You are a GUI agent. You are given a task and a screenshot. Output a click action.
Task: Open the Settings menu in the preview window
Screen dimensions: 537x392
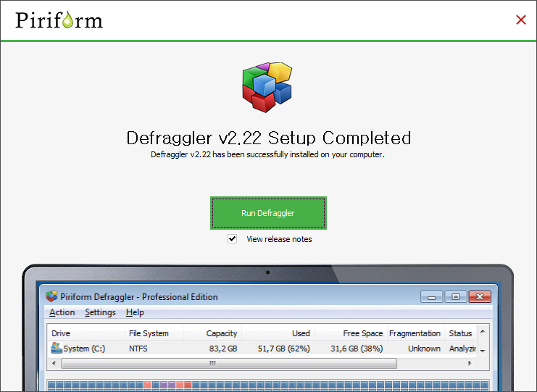(x=100, y=312)
